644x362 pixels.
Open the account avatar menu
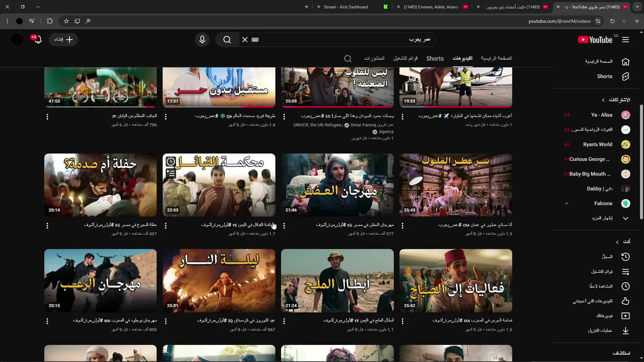tap(17, 40)
